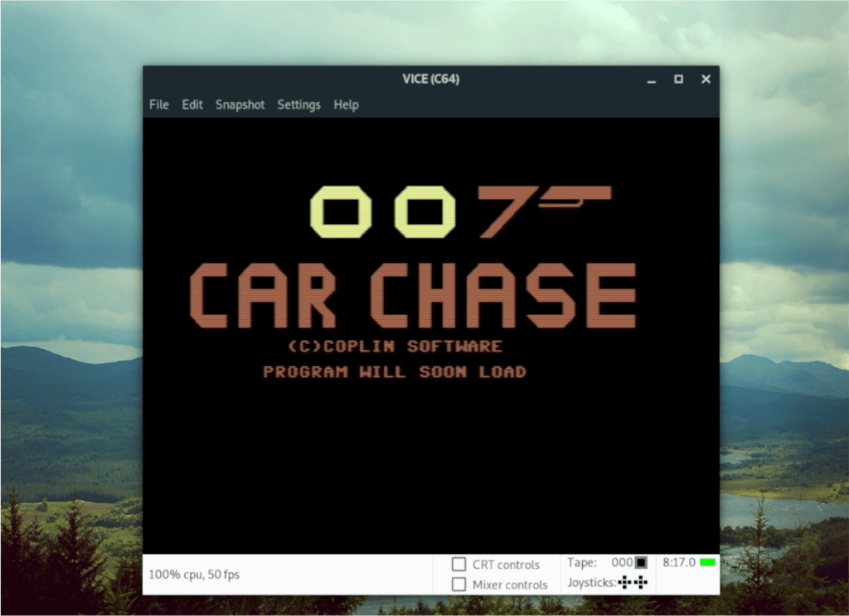Open the Settings menu

coord(298,104)
